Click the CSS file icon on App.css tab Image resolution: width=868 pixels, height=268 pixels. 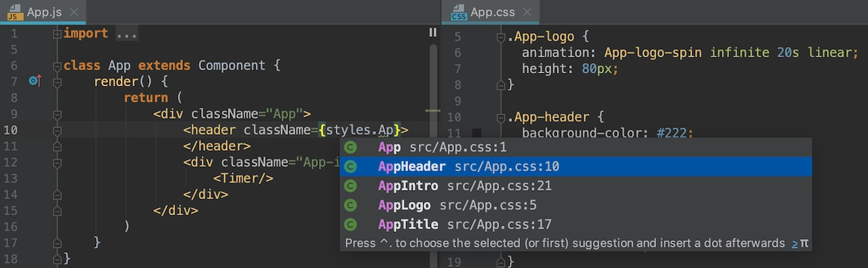(459, 12)
